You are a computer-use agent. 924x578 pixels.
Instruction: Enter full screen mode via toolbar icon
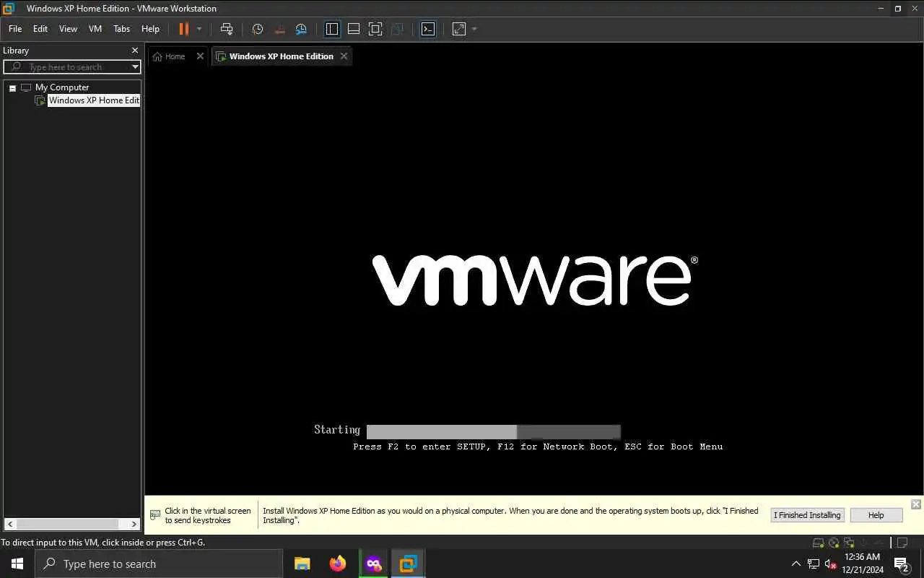[x=375, y=29]
